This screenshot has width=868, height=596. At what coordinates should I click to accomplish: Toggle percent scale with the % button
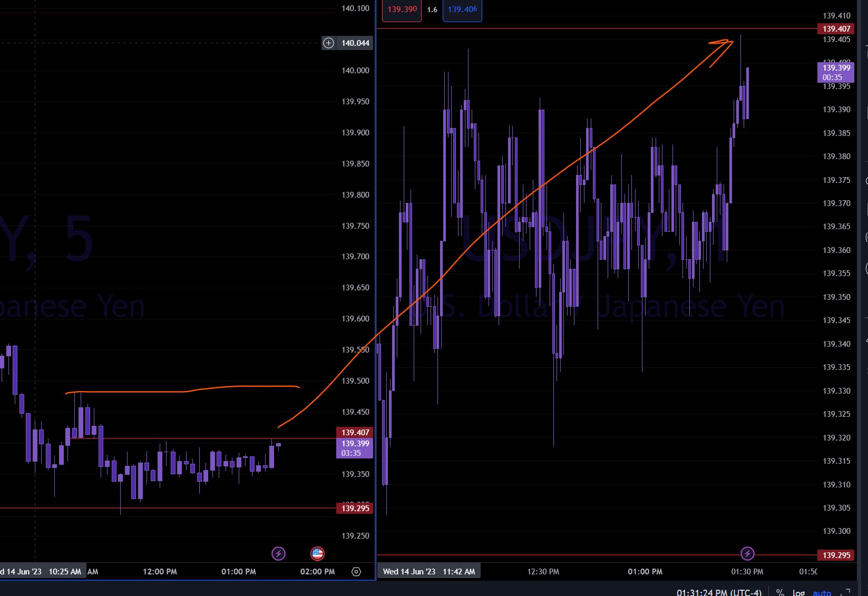[x=780, y=593]
